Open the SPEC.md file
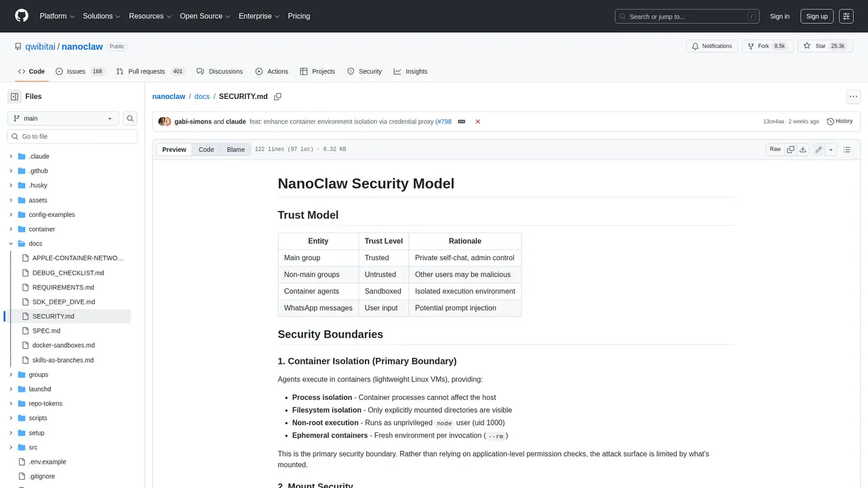Screen dimensions: 868x488 (72, 331)
